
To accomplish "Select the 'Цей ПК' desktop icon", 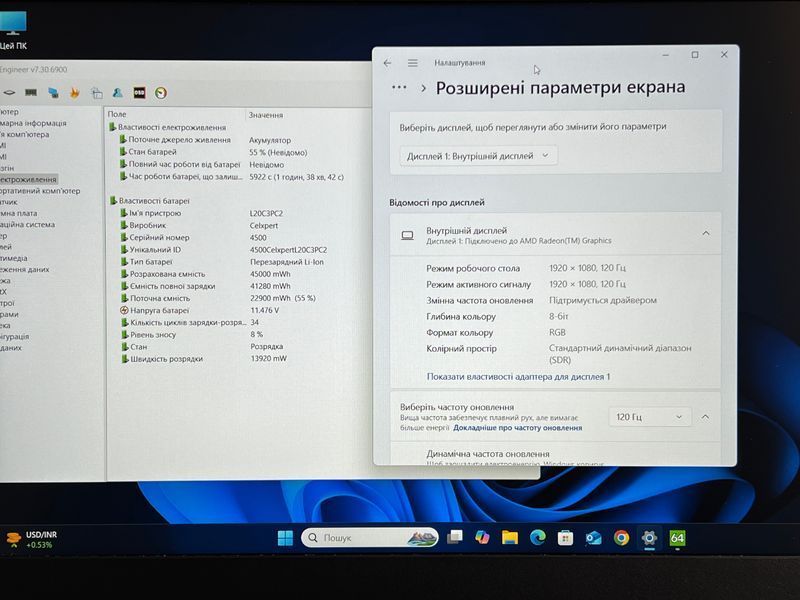I will click(13, 31).
